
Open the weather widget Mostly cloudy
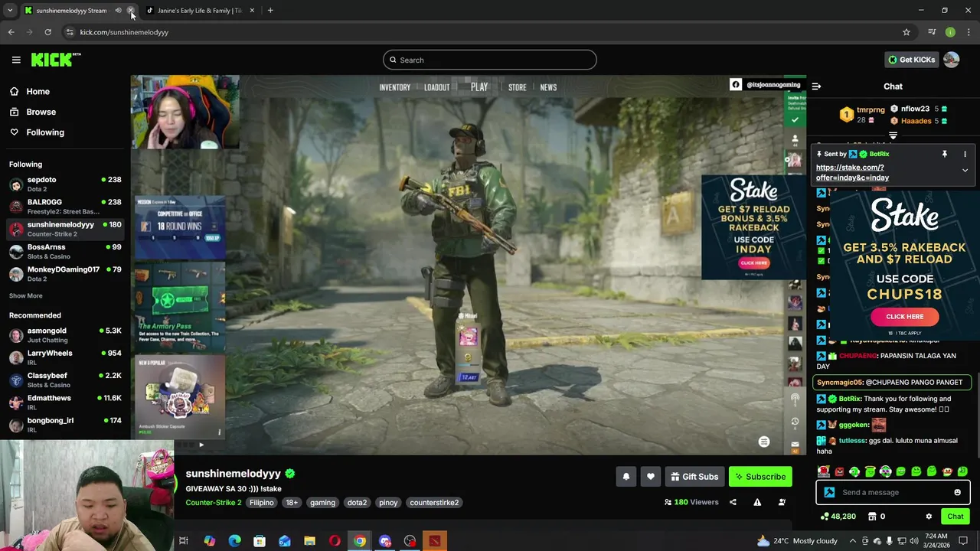pos(797,541)
